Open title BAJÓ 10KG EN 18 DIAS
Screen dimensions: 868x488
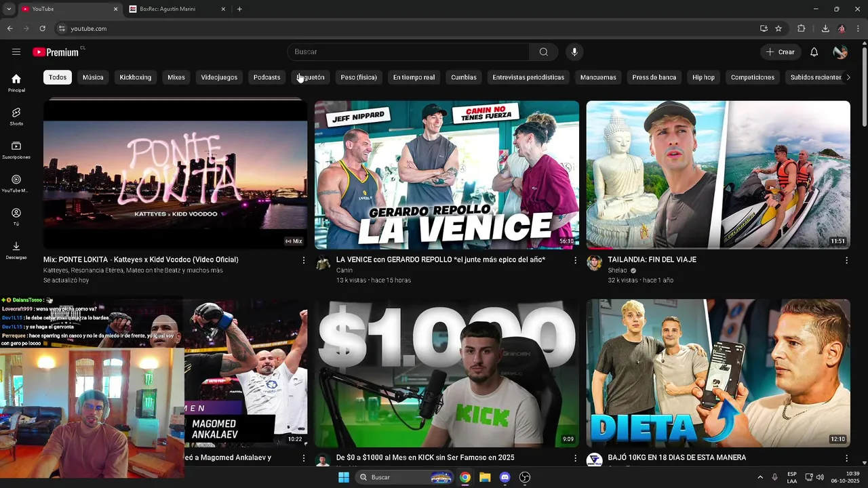coord(677,457)
